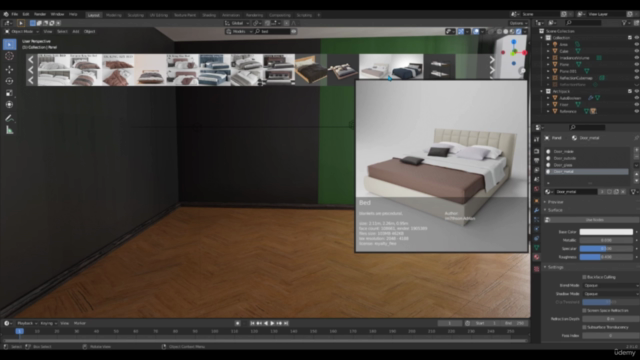
Task: Open the Models asset type dropdown
Action: [x=239, y=31]
